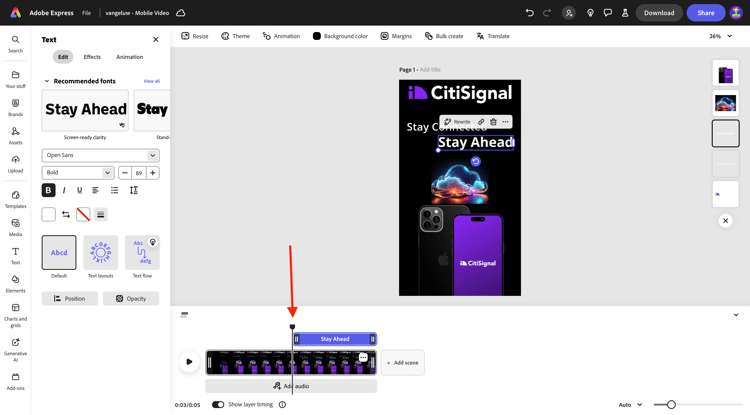Toggle Underline text formatting
750x415 pixels.
(x=79, y=190)
